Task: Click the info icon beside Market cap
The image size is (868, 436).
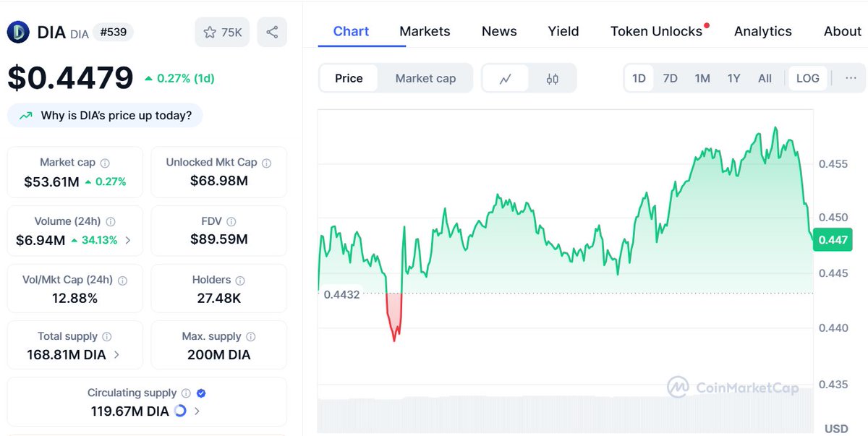Action: pyautogui.click(x=106, y=163)
